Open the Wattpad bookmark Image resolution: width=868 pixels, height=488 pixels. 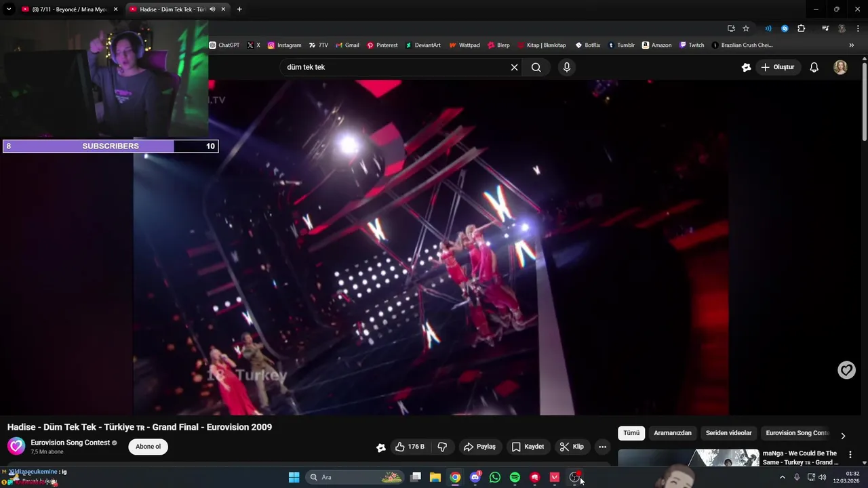pyautogui.click(x=465, y=45)
